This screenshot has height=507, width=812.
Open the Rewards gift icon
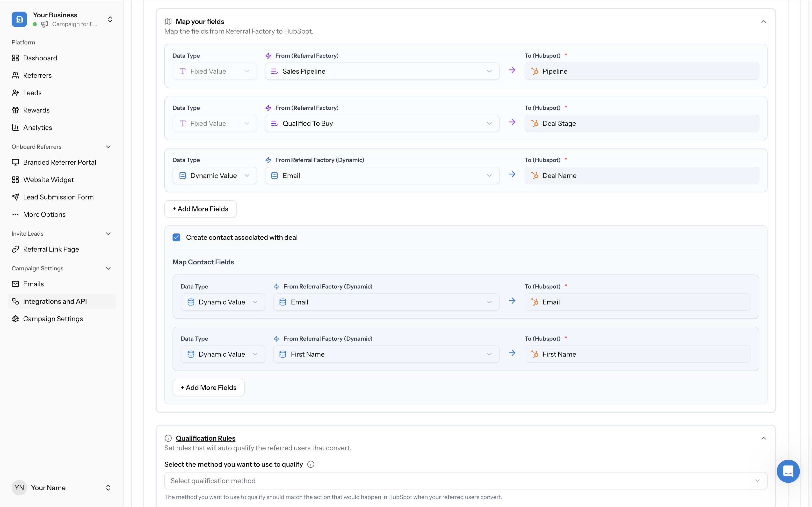point(15,110)
